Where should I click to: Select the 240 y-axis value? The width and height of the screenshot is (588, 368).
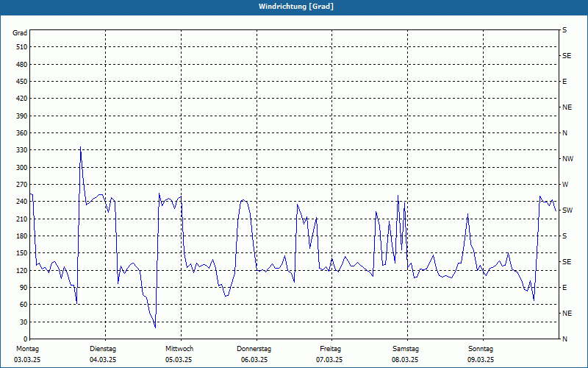(22, 202)
